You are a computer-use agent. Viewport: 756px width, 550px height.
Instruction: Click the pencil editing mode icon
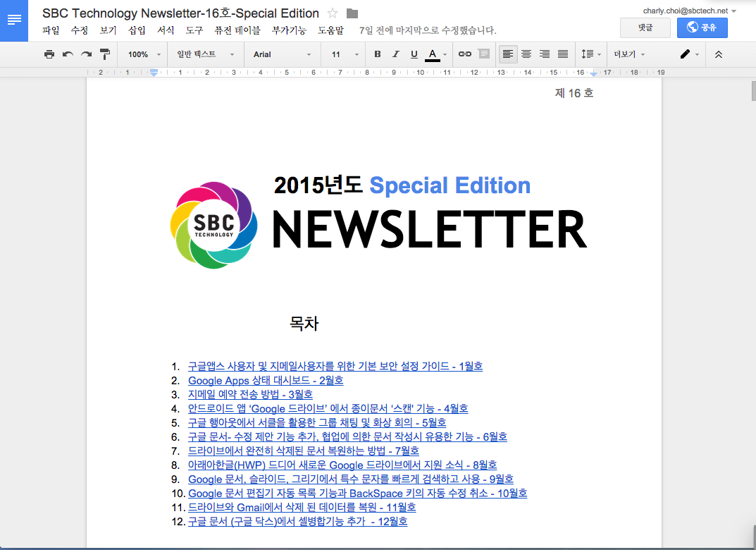point(685,54)
